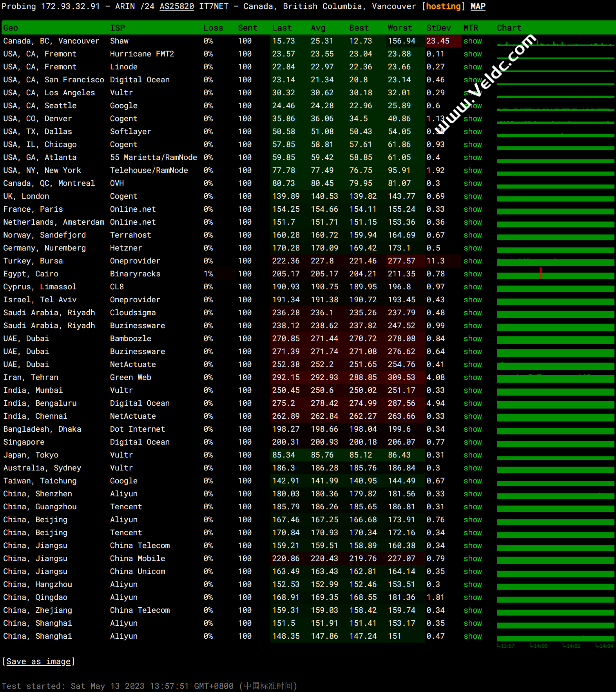Screen dimensions: 616x692
Task: Show MTR for Turkey, Bursa
Action: [x=473, y=261]
